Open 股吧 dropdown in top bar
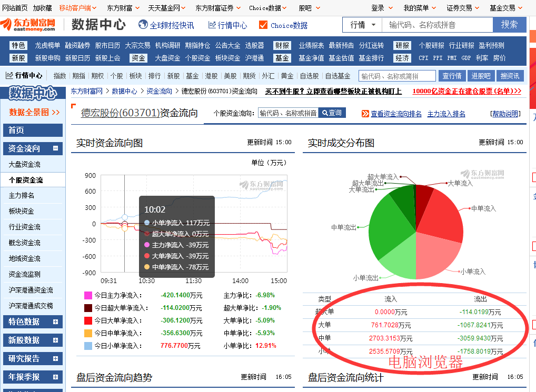 pyautogui.click(x=310, y=8)
